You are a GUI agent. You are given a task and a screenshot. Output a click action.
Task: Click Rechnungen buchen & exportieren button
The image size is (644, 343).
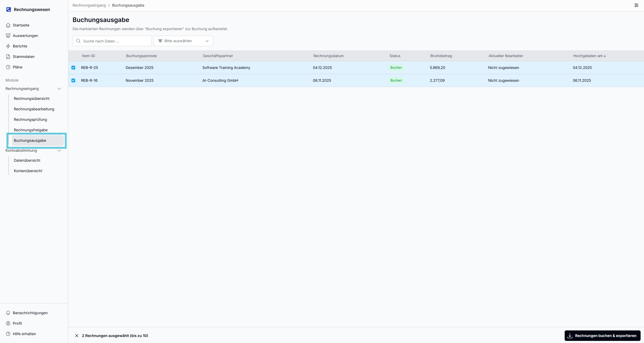click(x=602, y=336)
